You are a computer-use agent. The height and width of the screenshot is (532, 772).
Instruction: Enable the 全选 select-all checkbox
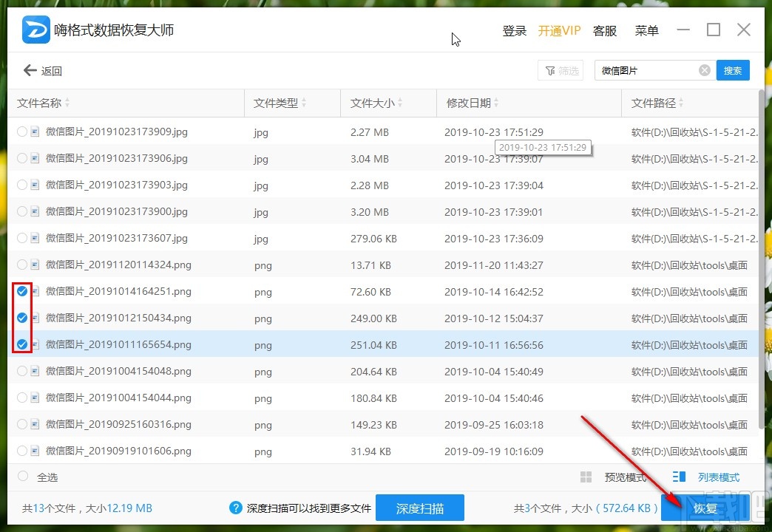click(21, 477)
